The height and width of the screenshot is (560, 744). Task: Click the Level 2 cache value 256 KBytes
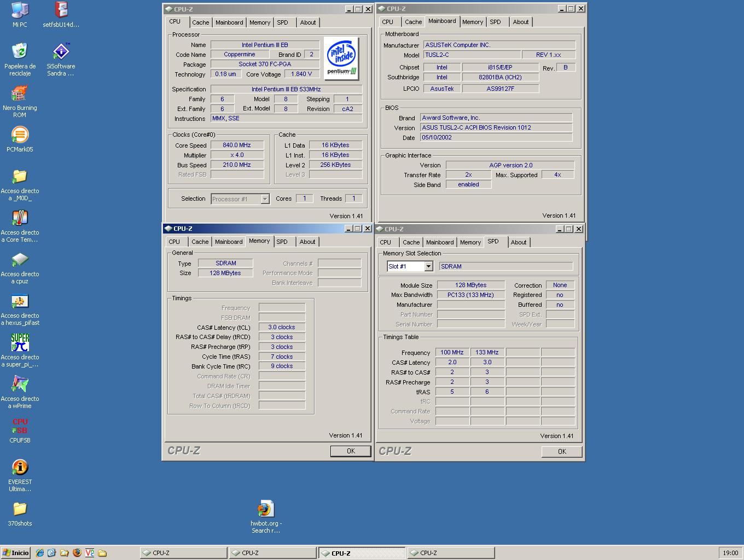pos(335,165)
